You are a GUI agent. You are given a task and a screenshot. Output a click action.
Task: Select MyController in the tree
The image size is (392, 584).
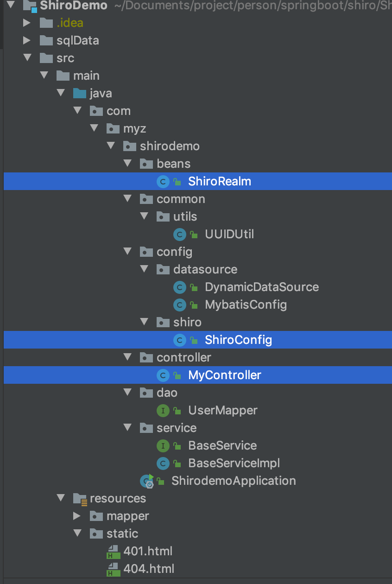pyautogui.click(x=224, y=375)
